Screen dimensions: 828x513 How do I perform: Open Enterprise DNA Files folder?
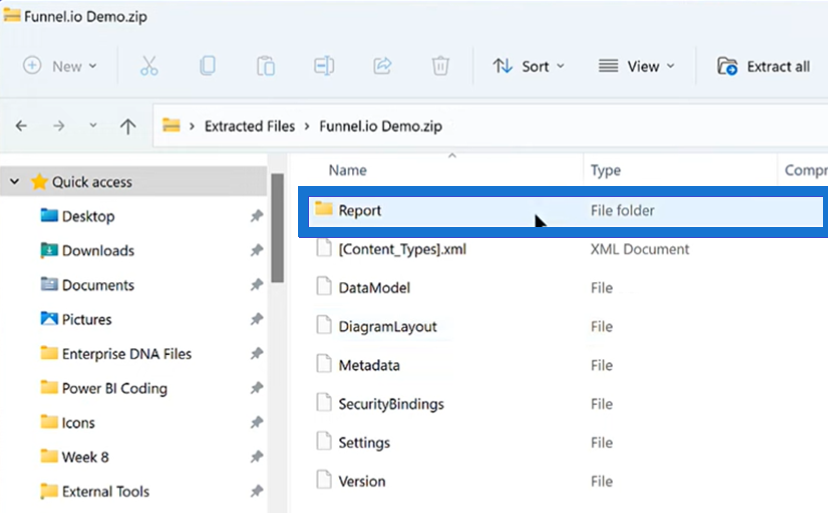pyautogui.click(x=126, y=353)
